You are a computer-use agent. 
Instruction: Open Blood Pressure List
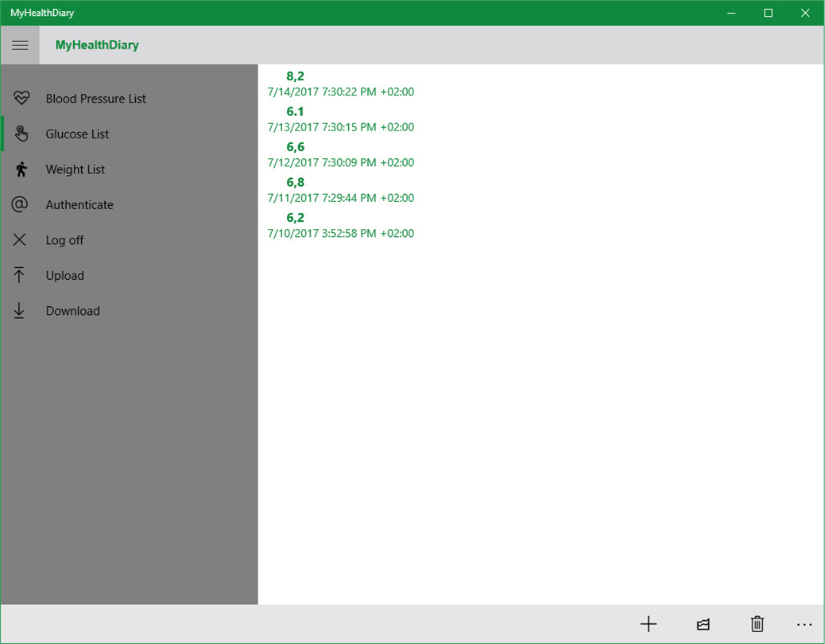[x=95, y=99]
